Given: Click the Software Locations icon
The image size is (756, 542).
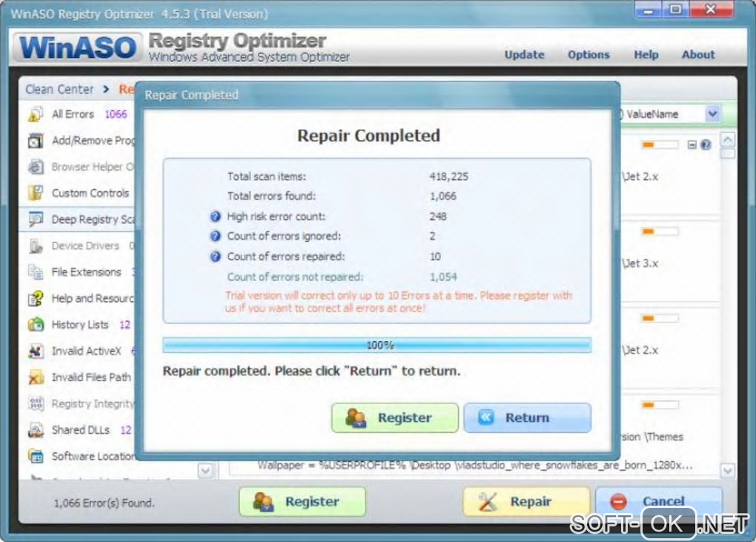Looking at the screenshot, I should [36, 456].
